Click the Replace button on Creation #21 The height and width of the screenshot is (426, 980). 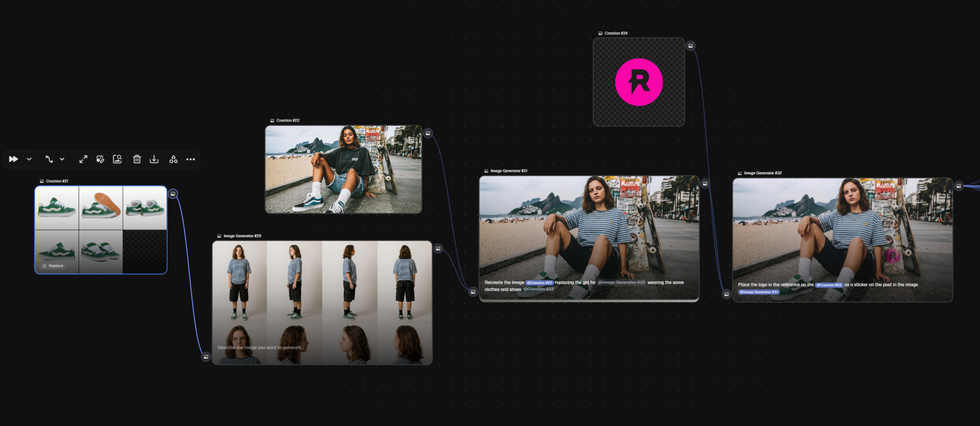pos(53,266)
